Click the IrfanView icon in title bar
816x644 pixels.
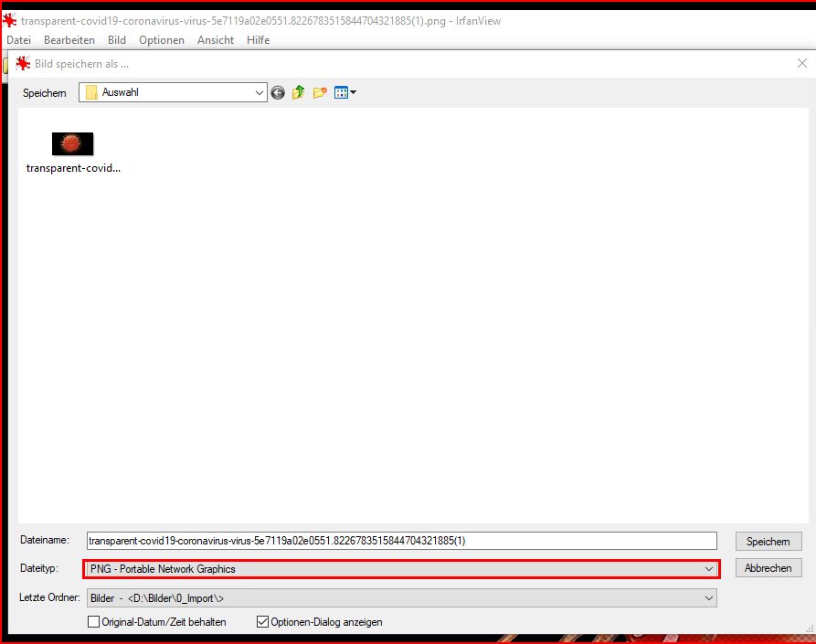coord(9,21)
